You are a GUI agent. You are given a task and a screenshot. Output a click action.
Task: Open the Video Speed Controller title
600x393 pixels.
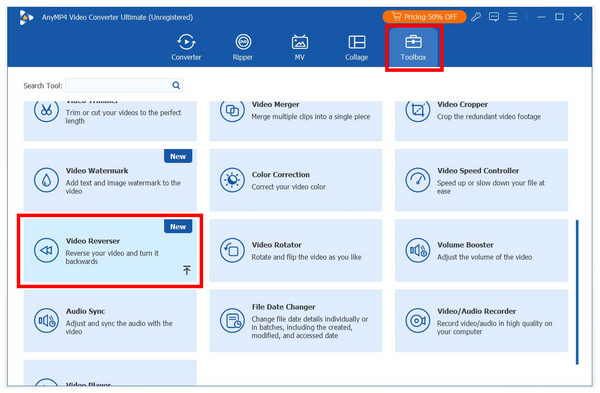pyautogui.click(x=478, y=171)
